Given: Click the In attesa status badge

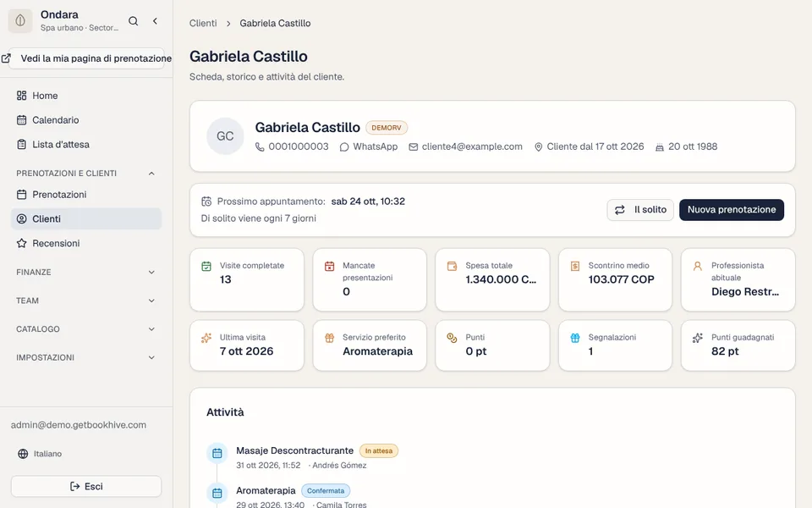Looking at the screenshot, I should (379, 451).
